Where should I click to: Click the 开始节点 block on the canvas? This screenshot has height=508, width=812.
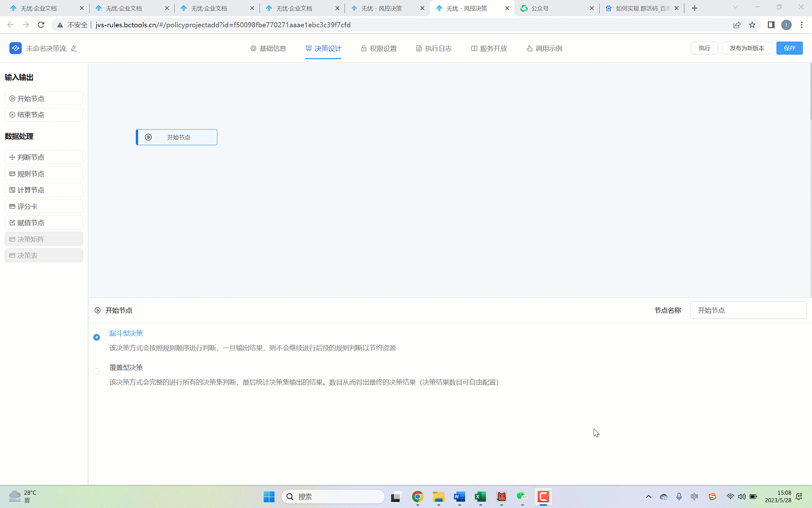(x=177, y=137)
